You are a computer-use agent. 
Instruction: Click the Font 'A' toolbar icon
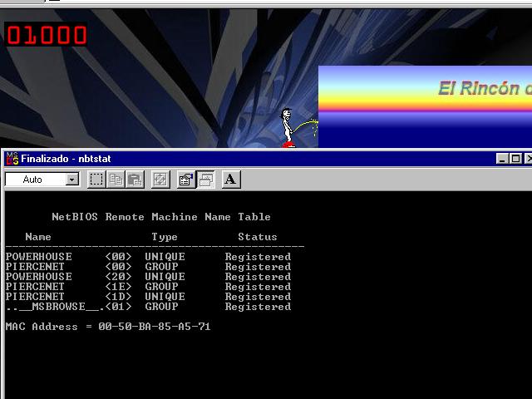pyautogui.click(x=231, y=180)
